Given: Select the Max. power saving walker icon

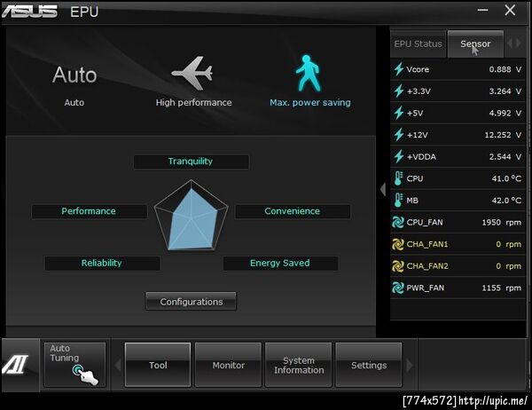Looking at the screenshot, I should [x=308, y=74].
